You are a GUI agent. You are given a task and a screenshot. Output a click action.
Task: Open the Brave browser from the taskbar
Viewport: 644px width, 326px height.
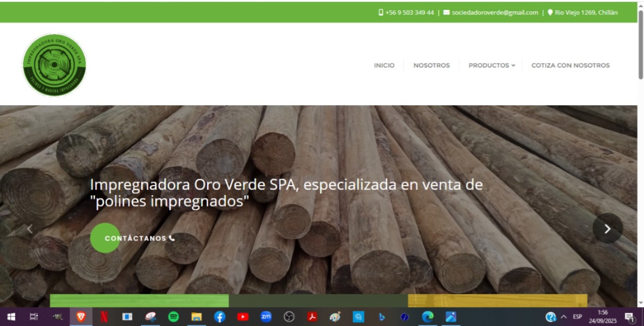80,317
